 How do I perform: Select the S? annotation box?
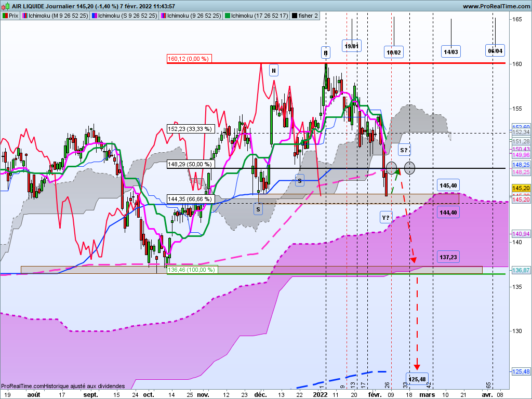404,150
